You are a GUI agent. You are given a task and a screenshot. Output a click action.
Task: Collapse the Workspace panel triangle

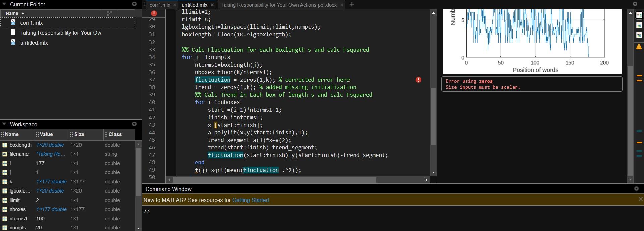tap(4, 124)
